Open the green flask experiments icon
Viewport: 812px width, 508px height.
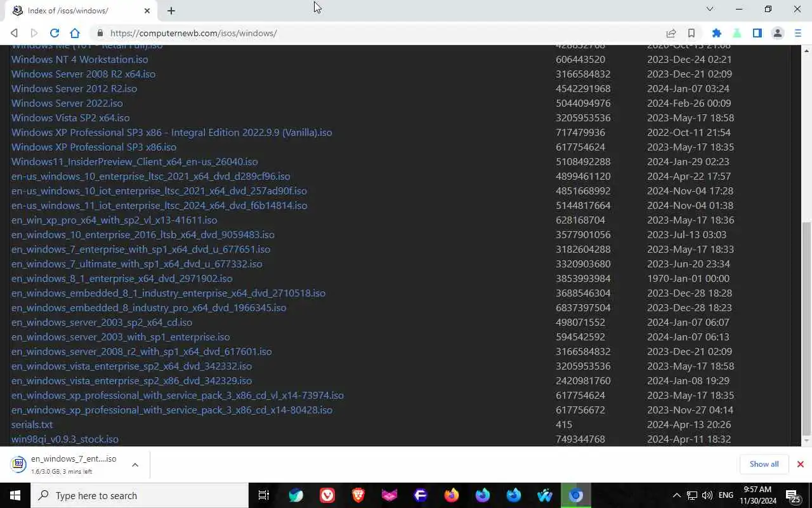click(x=737, y=33)
